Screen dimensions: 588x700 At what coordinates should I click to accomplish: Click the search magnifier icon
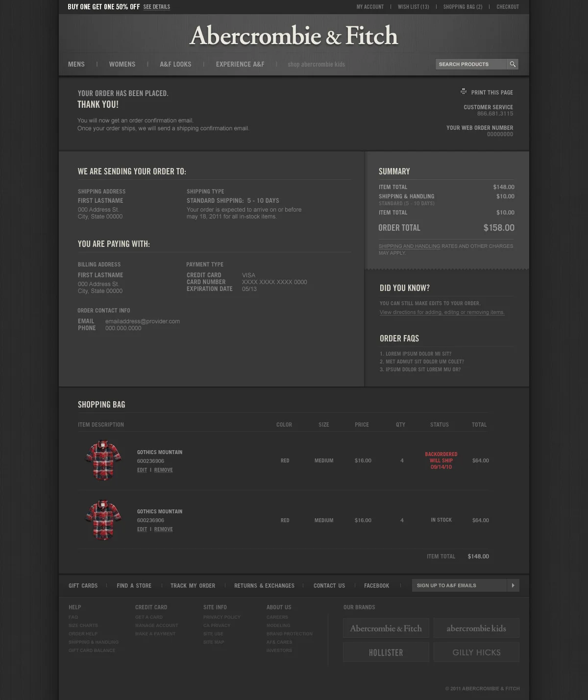click(x=513, y=64)
